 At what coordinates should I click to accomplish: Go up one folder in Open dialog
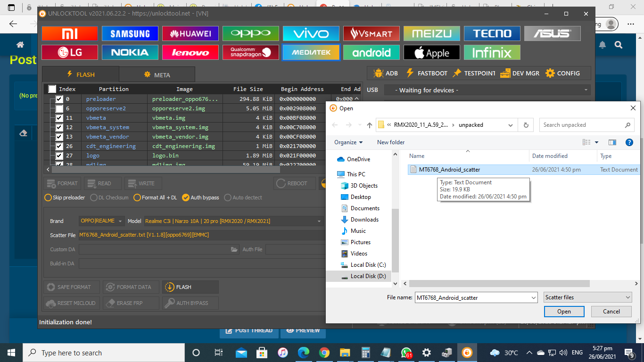click(x=369, y=125)
